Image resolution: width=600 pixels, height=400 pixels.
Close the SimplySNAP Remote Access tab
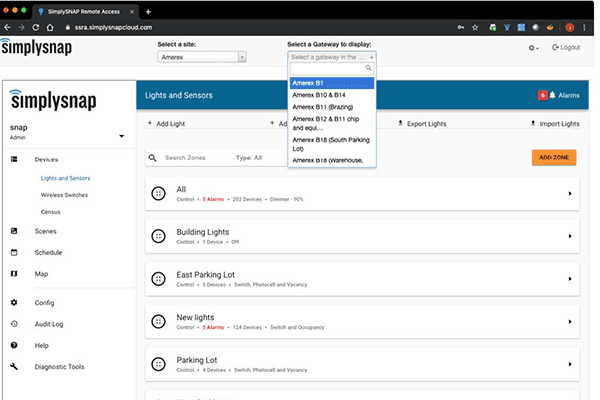(x=132, y=12)
